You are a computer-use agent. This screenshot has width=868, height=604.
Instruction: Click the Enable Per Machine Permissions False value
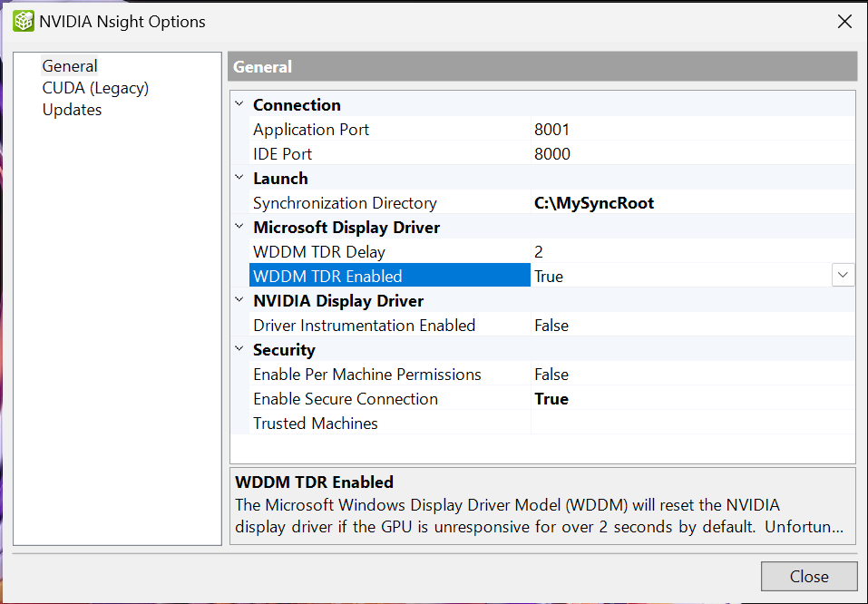point(693,374)
